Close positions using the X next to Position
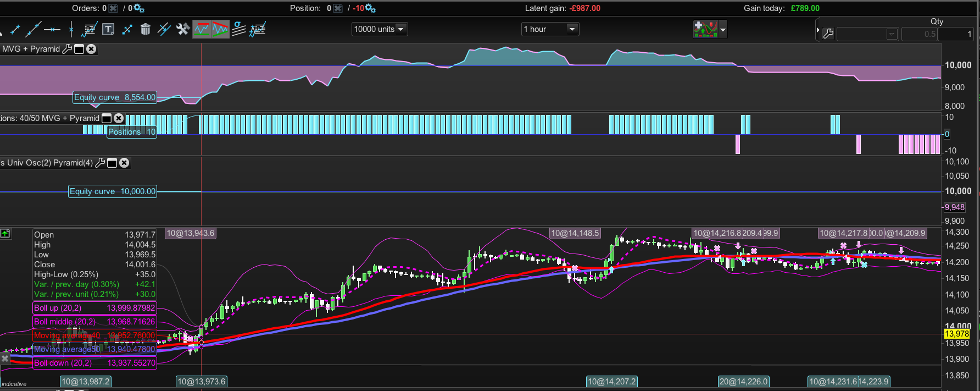The width and height of the screenshot is (980, 391). pos(338,8)
